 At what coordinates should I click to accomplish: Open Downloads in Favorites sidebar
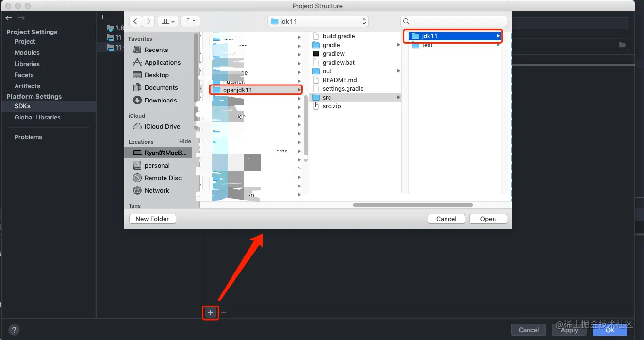click(x=160, y=100)
